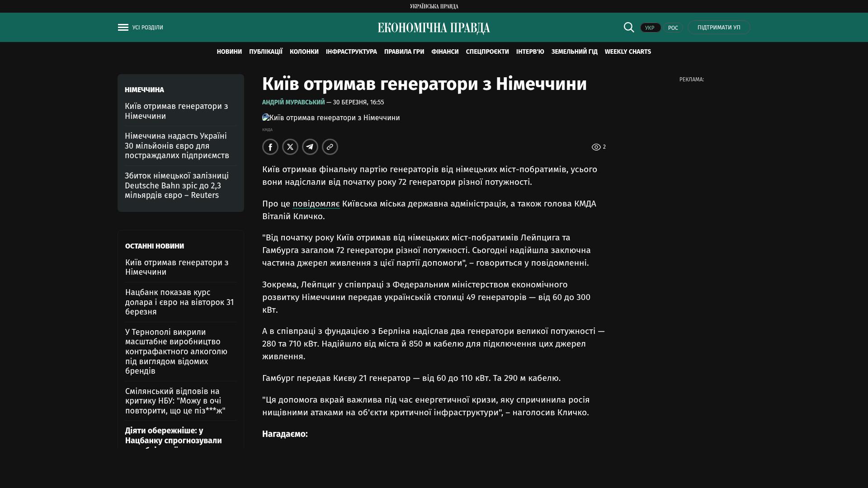Click the article header image
Viewport: 868px width, 488px height.
tap(331, 118)
